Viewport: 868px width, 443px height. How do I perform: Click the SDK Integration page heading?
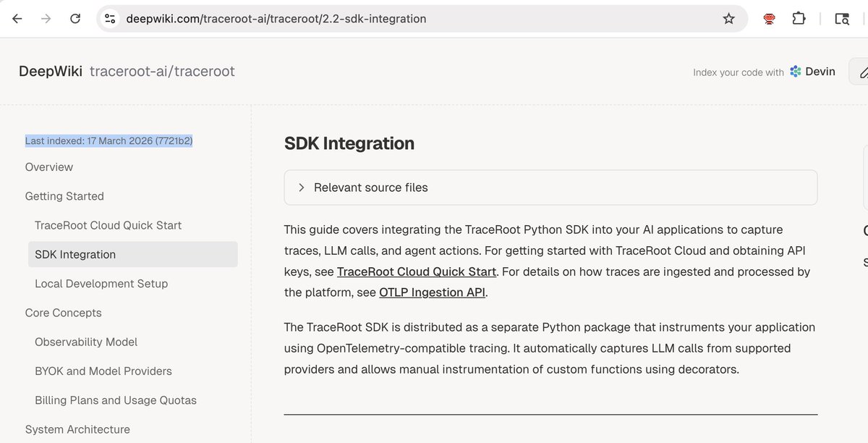(x=349, y=143)
